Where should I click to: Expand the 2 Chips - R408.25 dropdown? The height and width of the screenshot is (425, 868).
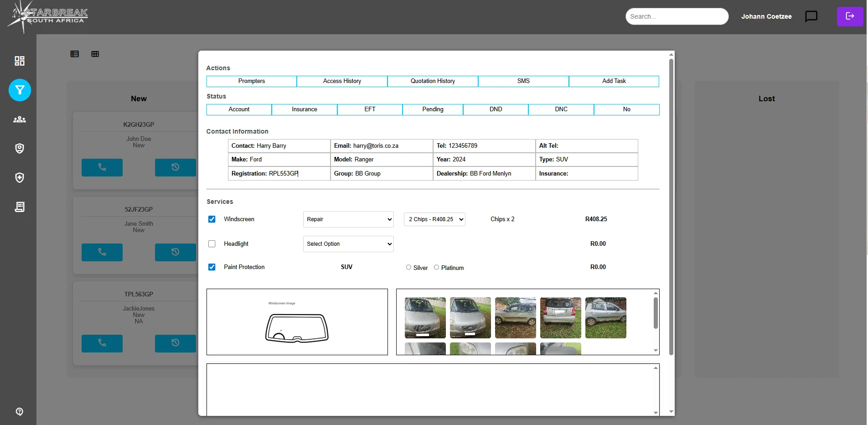(434, 219)
